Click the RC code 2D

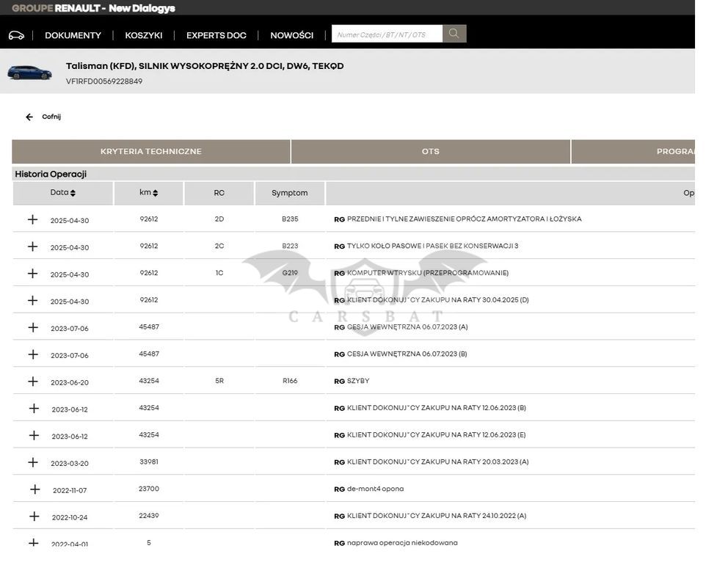(219, 219)
